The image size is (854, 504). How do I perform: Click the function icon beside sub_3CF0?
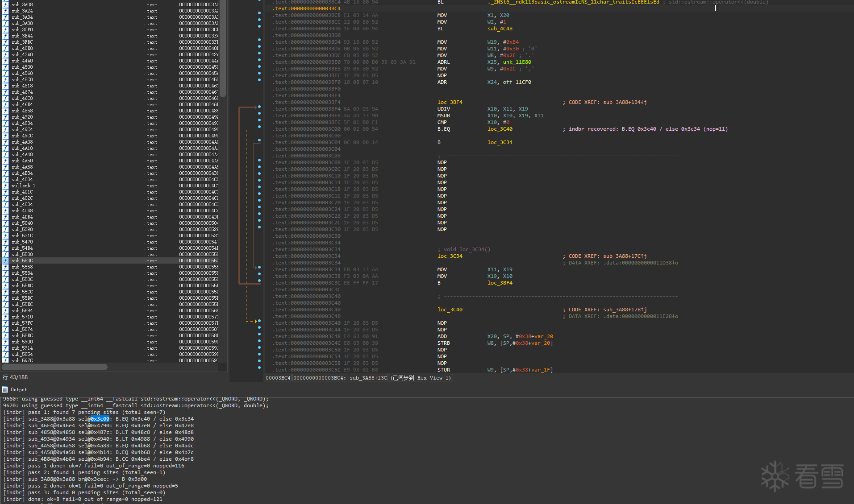6,29
